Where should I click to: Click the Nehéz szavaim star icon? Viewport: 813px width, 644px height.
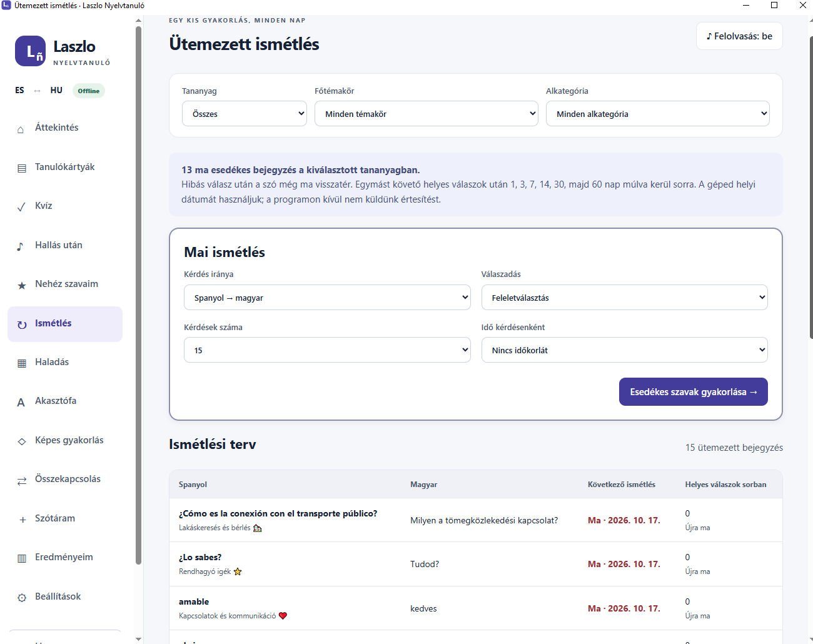click(21, 285)
